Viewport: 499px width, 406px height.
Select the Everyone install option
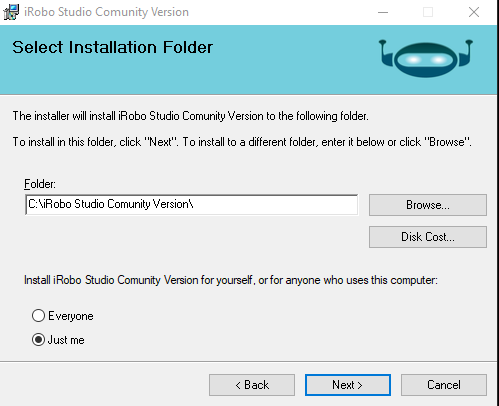point(38,316)
